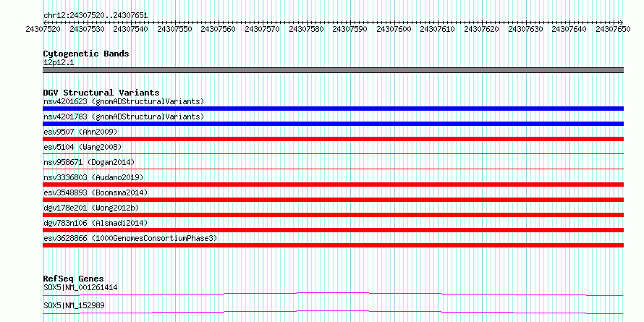Open variant dgv783n106 (Alsmadi2014) label
The height and width of the screenshot is (322, 644).
point(96,223)
